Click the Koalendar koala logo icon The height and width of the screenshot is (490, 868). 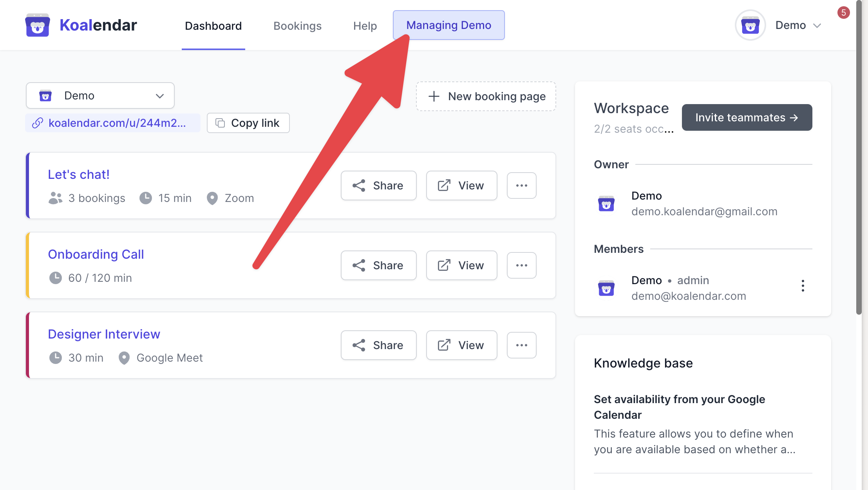[37, 25]
